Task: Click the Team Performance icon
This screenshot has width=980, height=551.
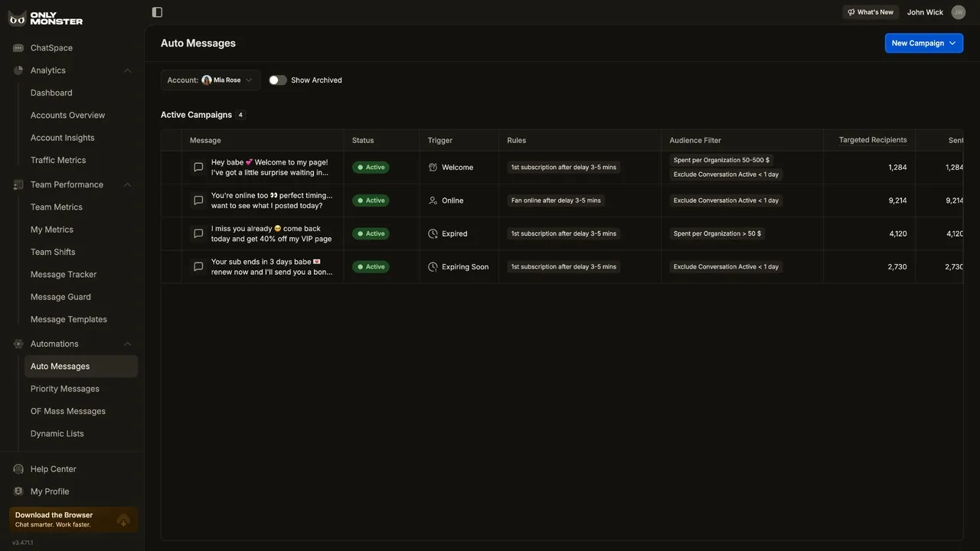Action: tap(18, 184)
